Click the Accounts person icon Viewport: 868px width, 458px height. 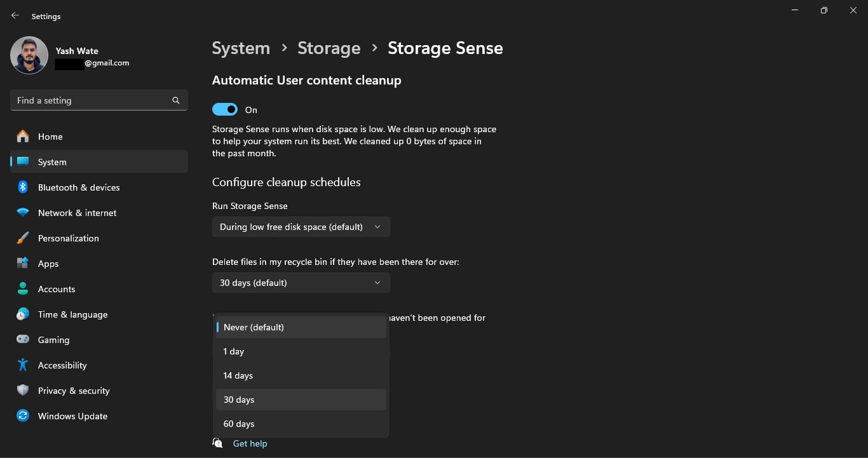click(23, 289)
